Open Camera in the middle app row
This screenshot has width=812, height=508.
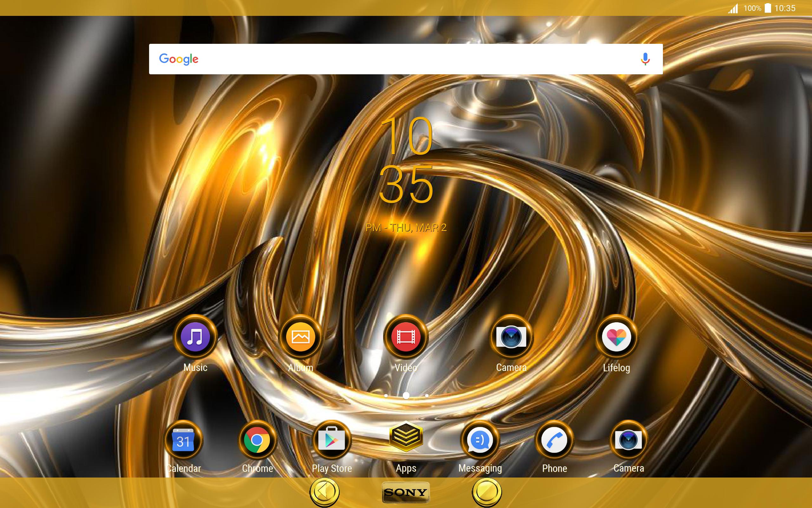point(511,337)
